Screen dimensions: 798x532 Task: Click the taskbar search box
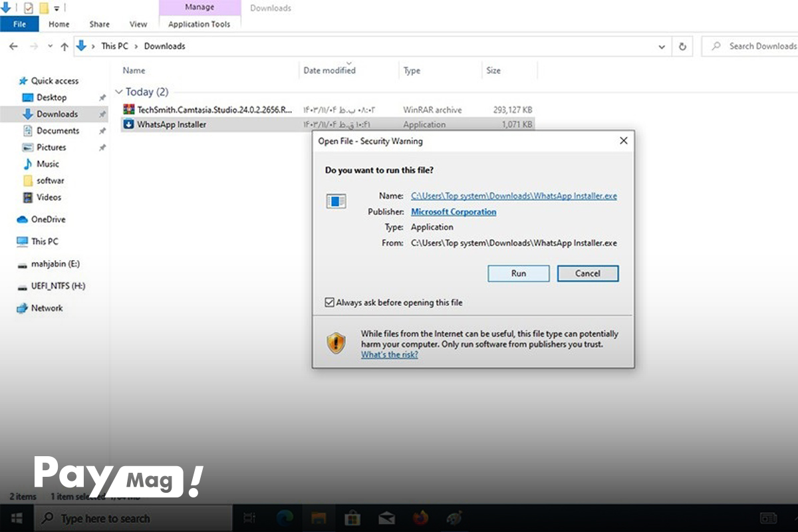point(133,518)
